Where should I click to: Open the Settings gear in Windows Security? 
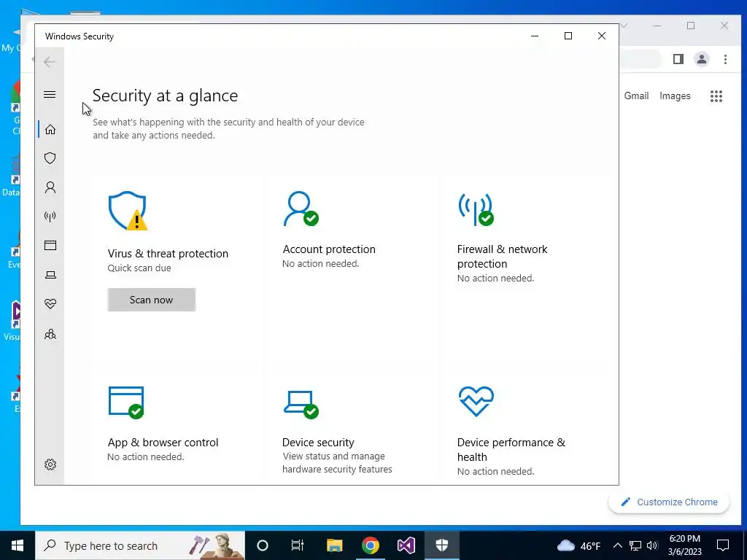pyautogui.click(x=50, y=464)
